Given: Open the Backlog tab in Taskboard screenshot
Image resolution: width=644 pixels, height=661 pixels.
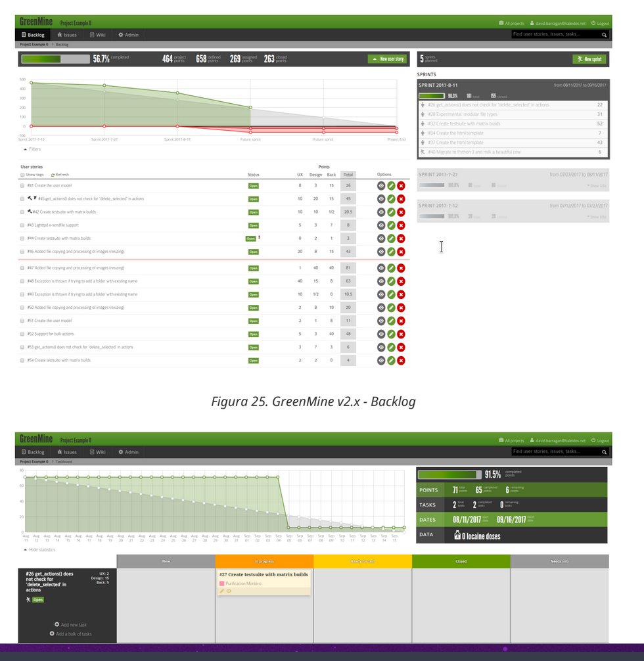Looking at the screenshot, I should [x=33, y=452].
